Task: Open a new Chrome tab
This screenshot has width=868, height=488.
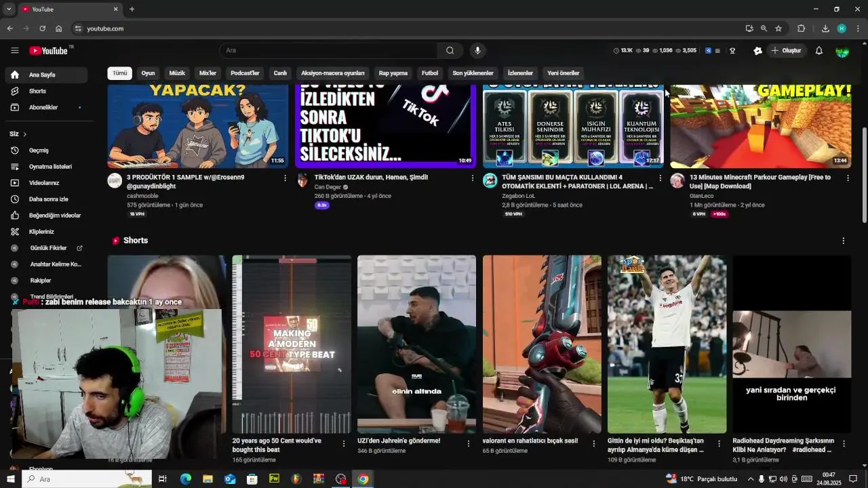Action: coord(132,9)
